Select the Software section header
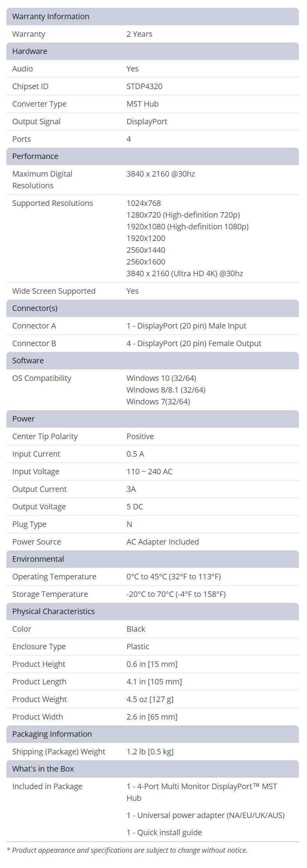 tap(153, 361)
